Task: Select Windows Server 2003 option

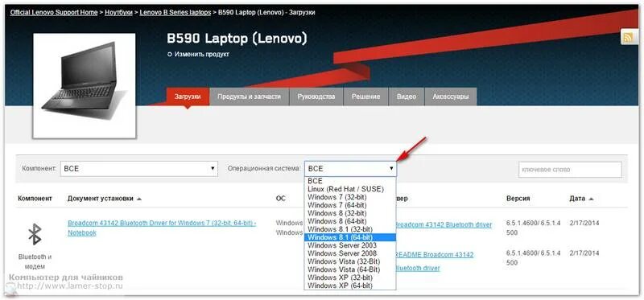Action: [350, 245]
